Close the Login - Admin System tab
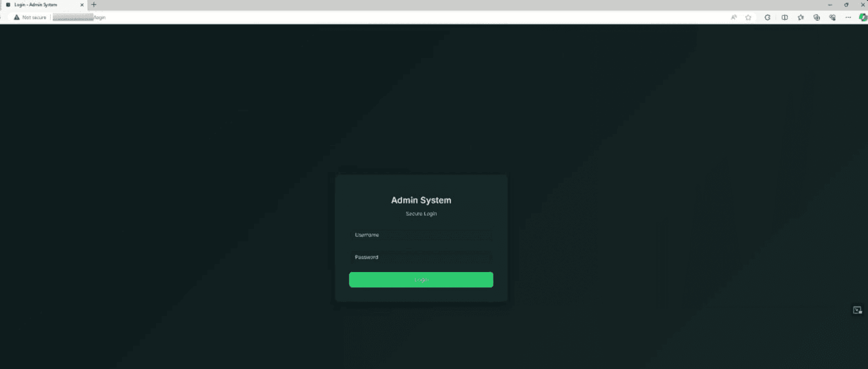Screen dimensions: 868x369 pos(82,4)
